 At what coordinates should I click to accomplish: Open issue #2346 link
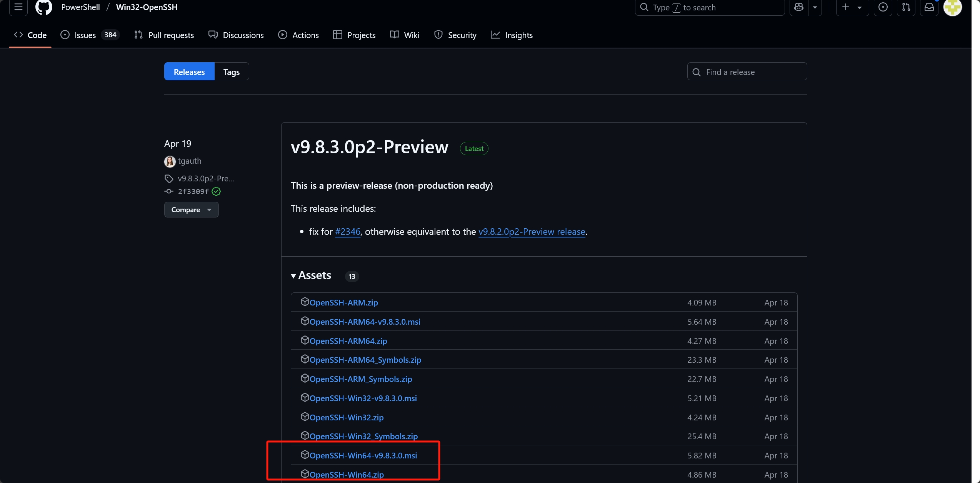347,232
